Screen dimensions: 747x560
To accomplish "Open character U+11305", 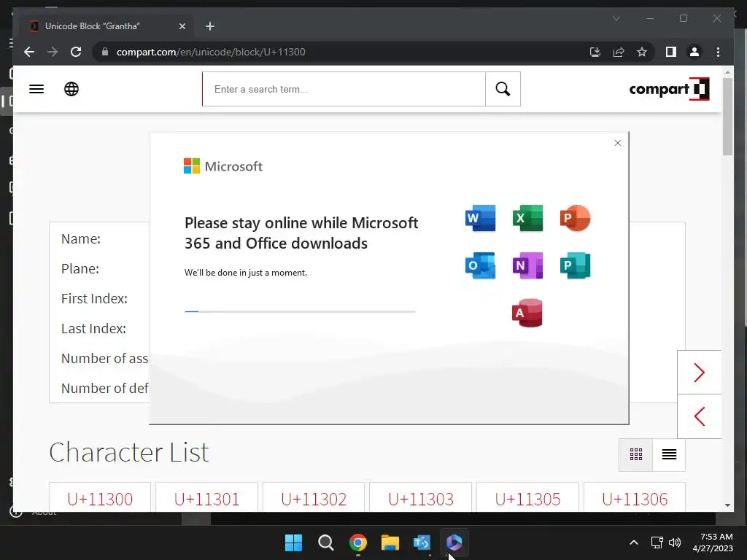I will point(527,499).
